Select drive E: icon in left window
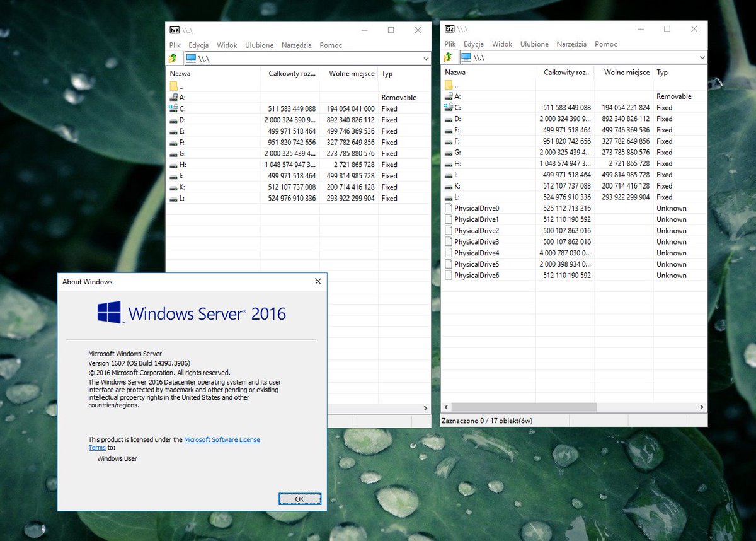The height and width of the screenshot is (541, 756). pyautogui.click(x=174, y=131)
